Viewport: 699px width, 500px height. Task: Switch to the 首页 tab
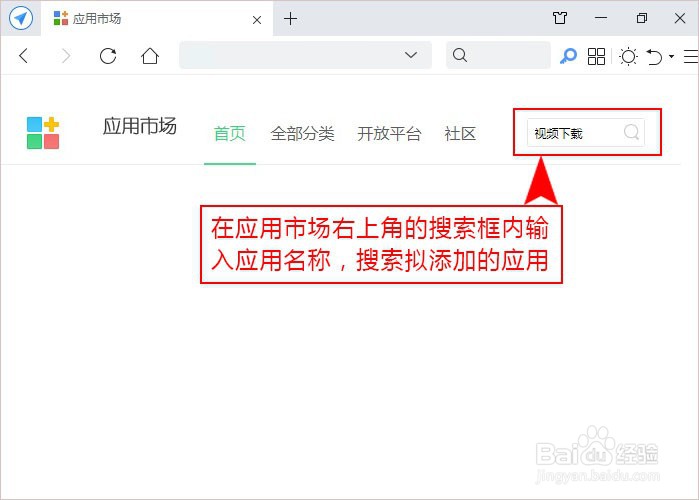(230, 134)
